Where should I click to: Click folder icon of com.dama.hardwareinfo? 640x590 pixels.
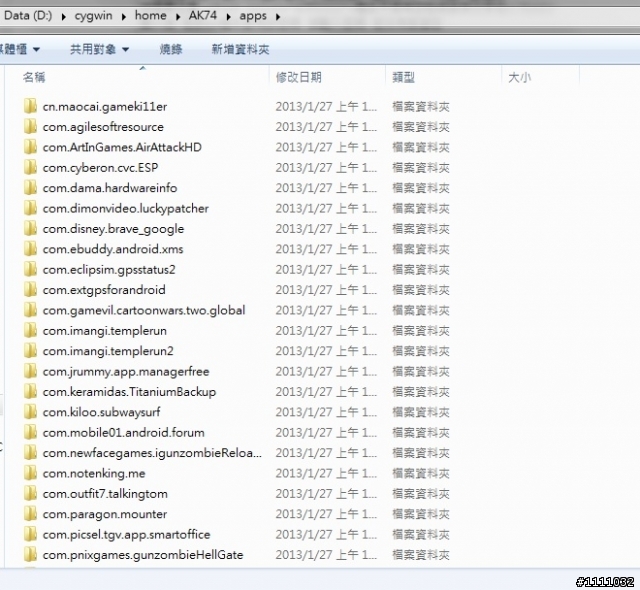point(31,188)
